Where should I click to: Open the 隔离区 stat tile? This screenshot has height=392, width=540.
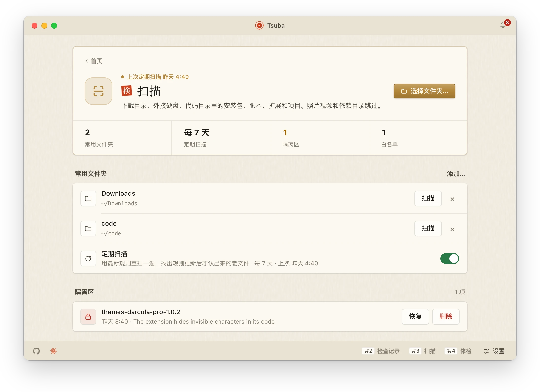[320, 138]
